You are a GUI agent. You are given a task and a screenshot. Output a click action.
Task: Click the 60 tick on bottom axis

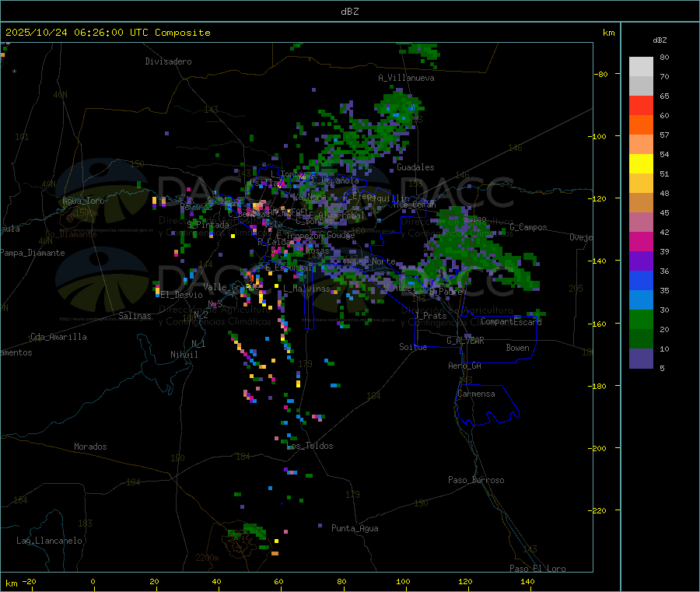point(278,582)
